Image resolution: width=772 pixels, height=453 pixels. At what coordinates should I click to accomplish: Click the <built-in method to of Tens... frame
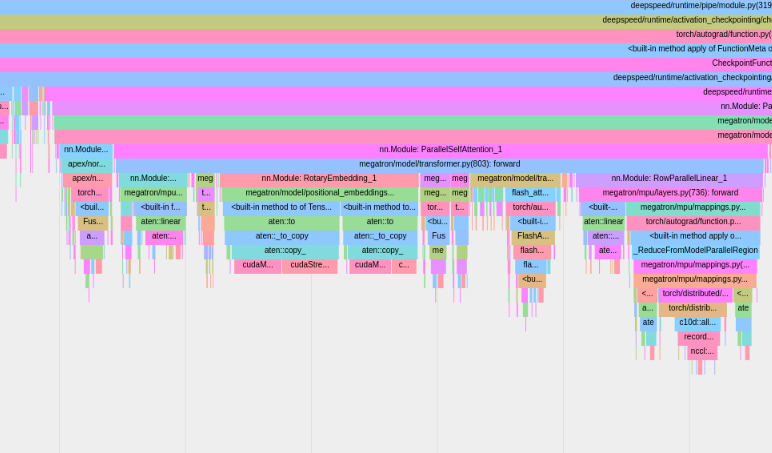pos(281,208)
